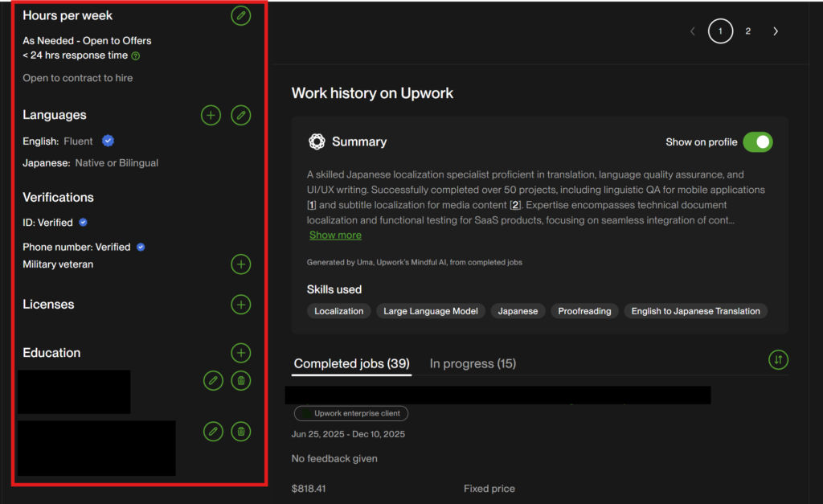Delete the second Education entry
This screenshot has height=504, width=823.
tap(240, 432)
